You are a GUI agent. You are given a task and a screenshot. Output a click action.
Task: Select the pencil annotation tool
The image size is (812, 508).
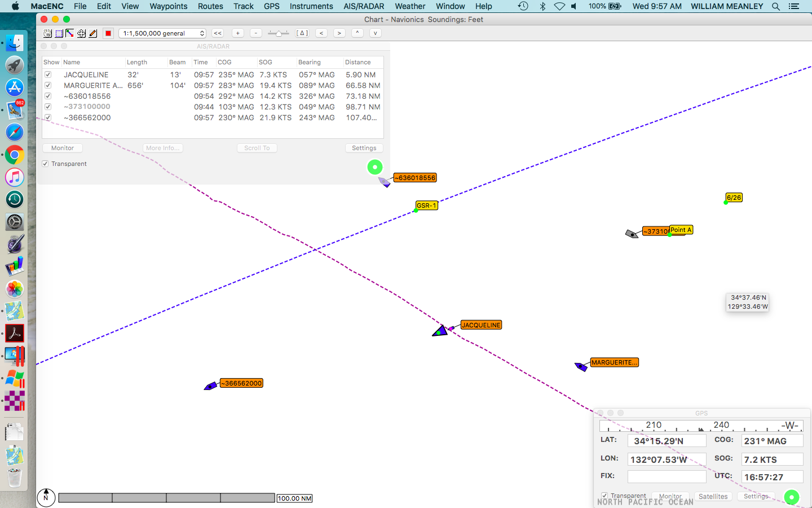93,33
